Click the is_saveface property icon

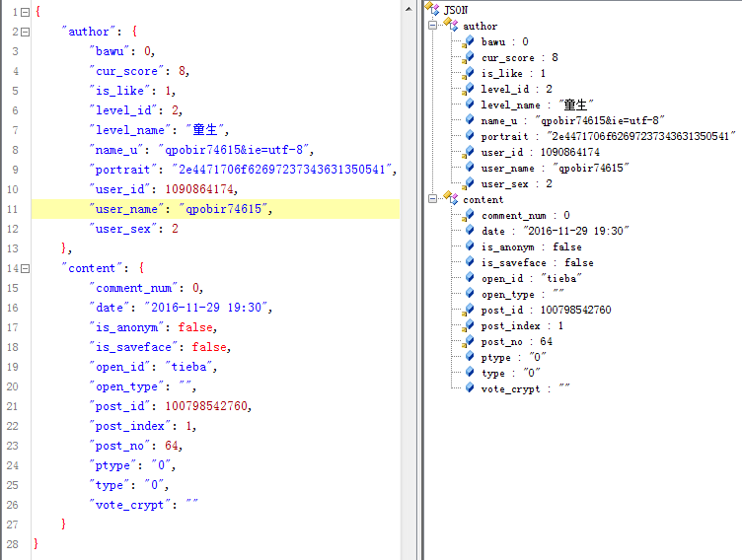(x=470, y=261)
